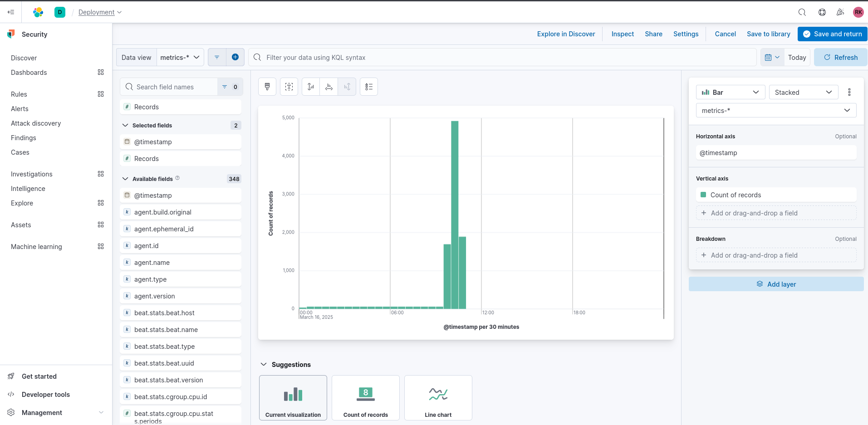The width and height of the screenshot is (868, 425).
Task: Focus the Search field names box
Action: (169, 87)
